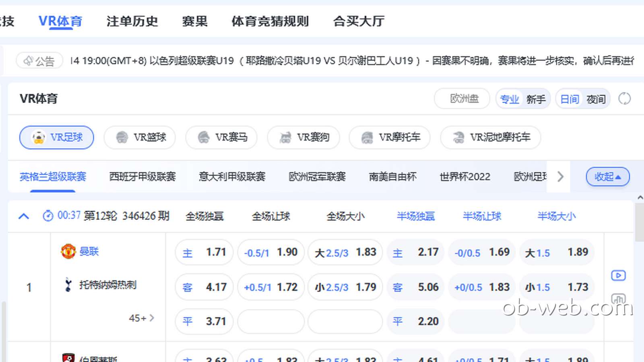Click the countdown timer clock icon

point(48,216)
